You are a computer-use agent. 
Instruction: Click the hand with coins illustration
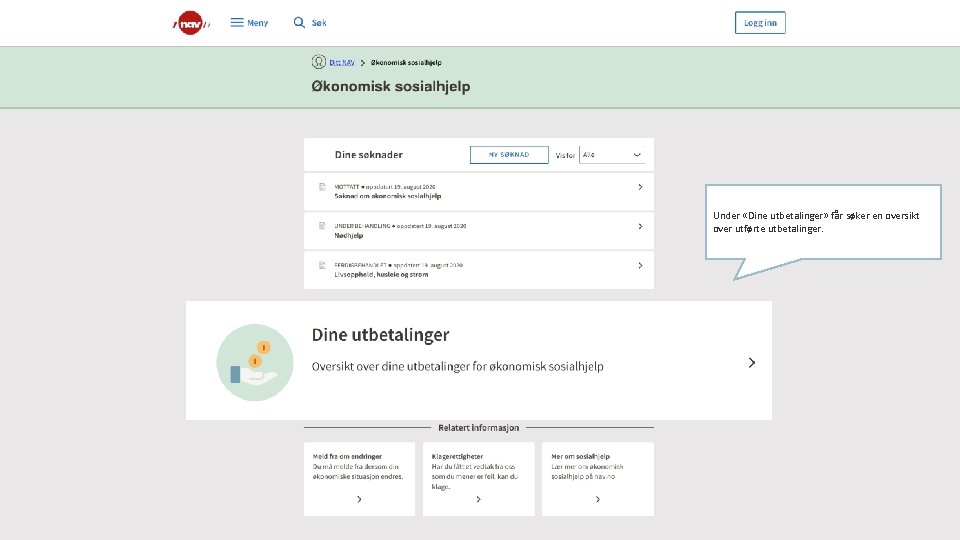[255, 362]
